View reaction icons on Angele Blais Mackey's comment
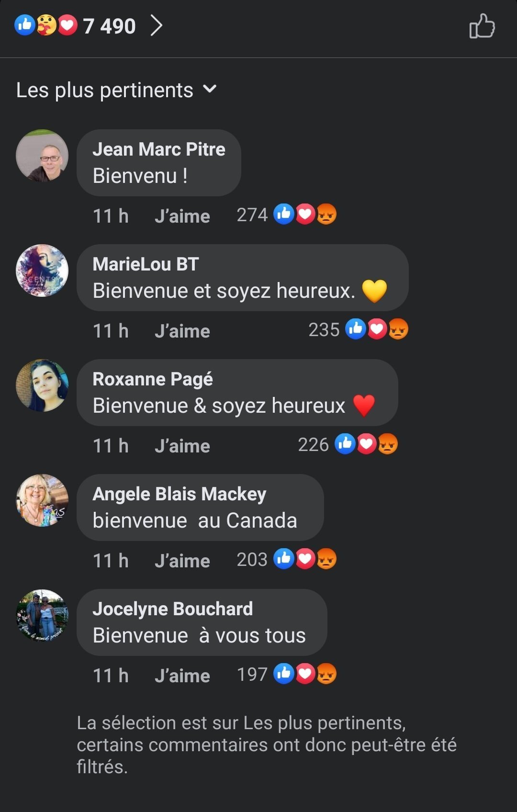The width and height of the screenshot is (517, 812). coord(305,559)
